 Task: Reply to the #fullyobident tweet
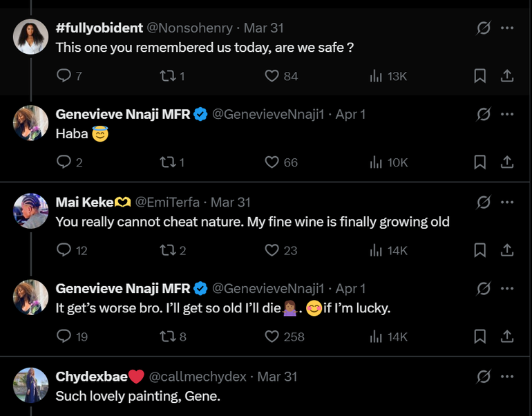pos(64,76)
